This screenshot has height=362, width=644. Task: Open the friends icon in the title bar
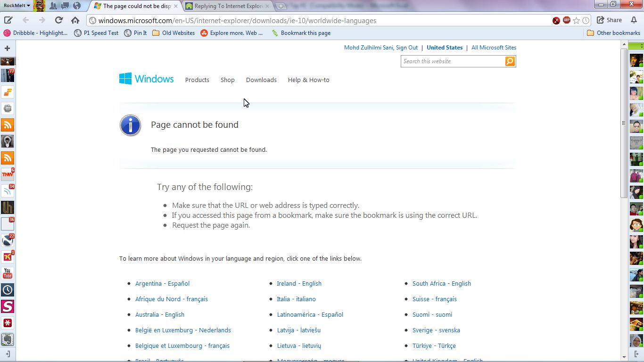pyautogui.click(x=53, y=6)
